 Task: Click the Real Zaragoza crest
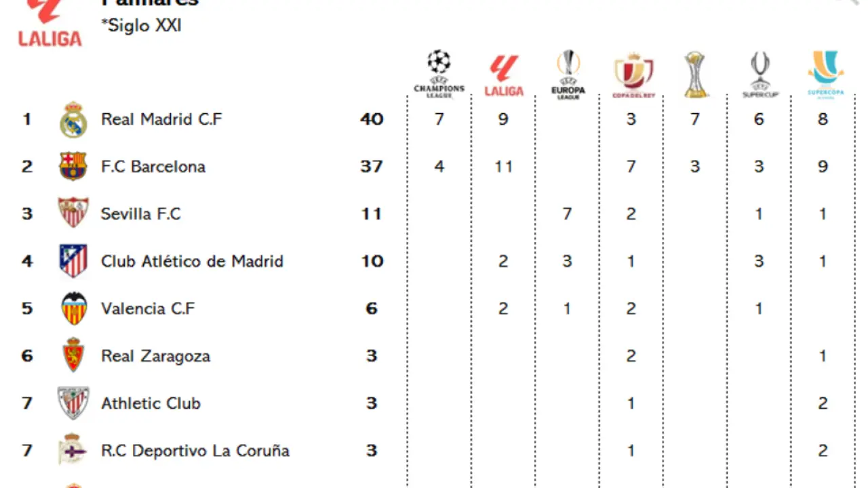point(73,355)
